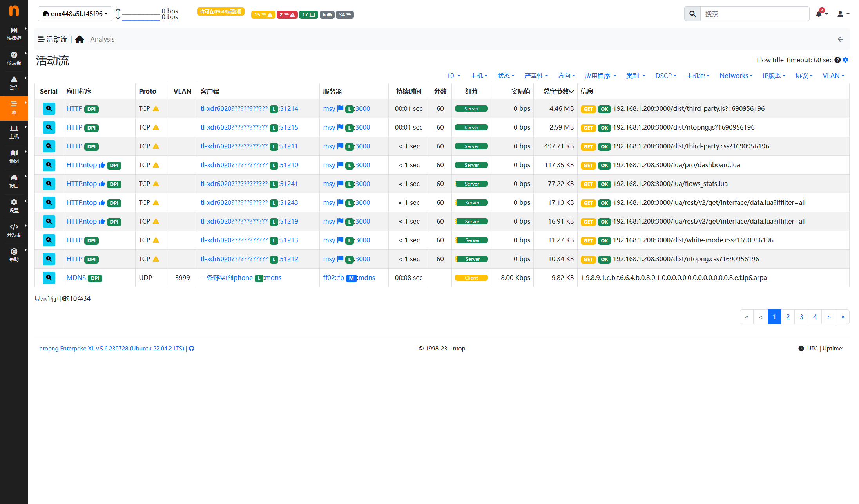Click red 2 alerts badge

pyautogui.click(x=287, y=14)
